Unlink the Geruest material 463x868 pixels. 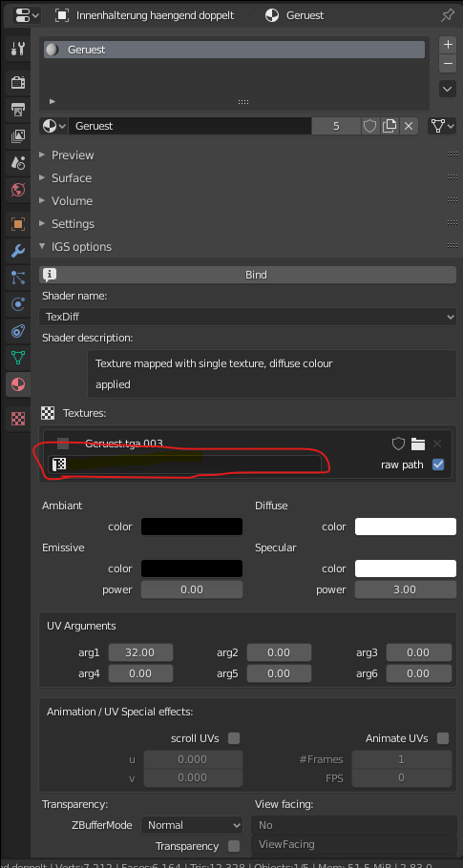pos(409,126)
